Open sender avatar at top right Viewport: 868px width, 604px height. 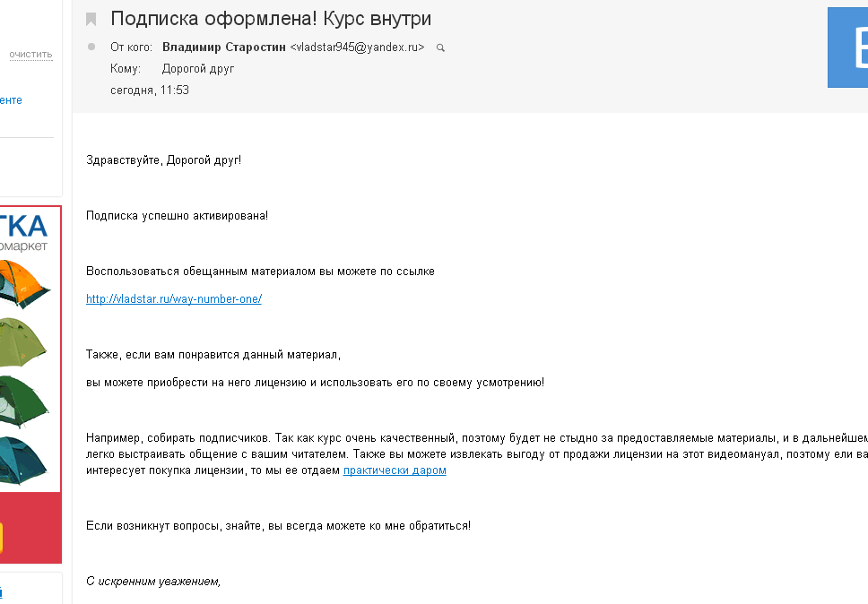(x=848, y=47)
